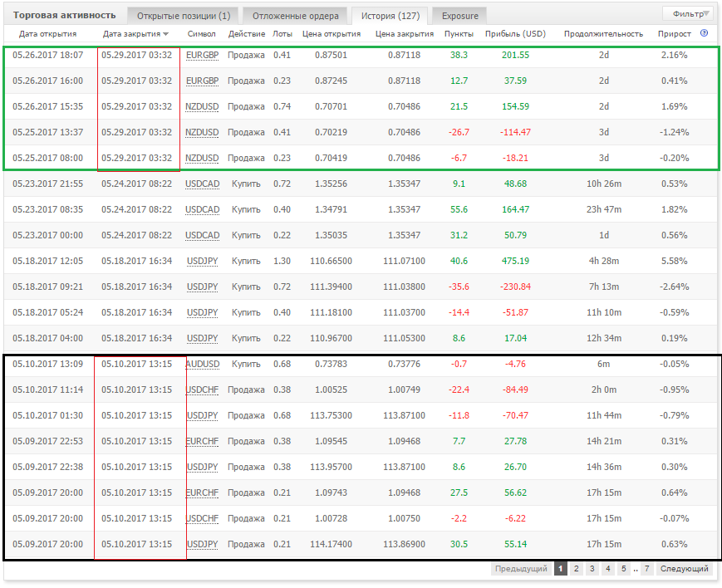The width and height of the screenshot is (722, 588).
Task: Select the lots value 1.30
Action: tap(282, 262)
